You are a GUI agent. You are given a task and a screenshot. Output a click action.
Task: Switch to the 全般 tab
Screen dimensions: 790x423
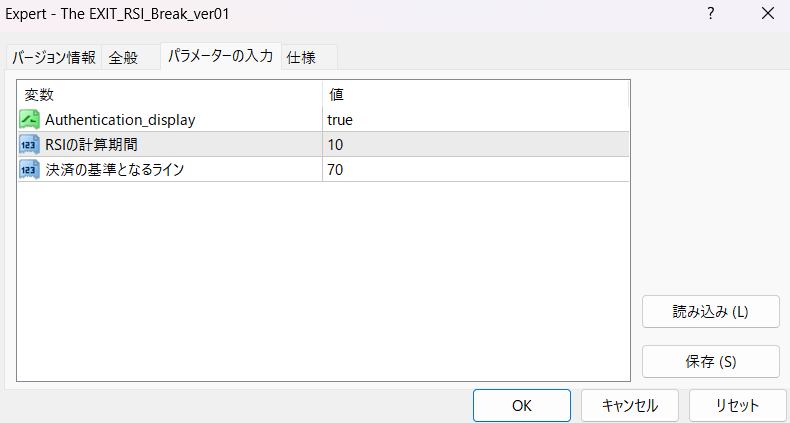point(124,58)
